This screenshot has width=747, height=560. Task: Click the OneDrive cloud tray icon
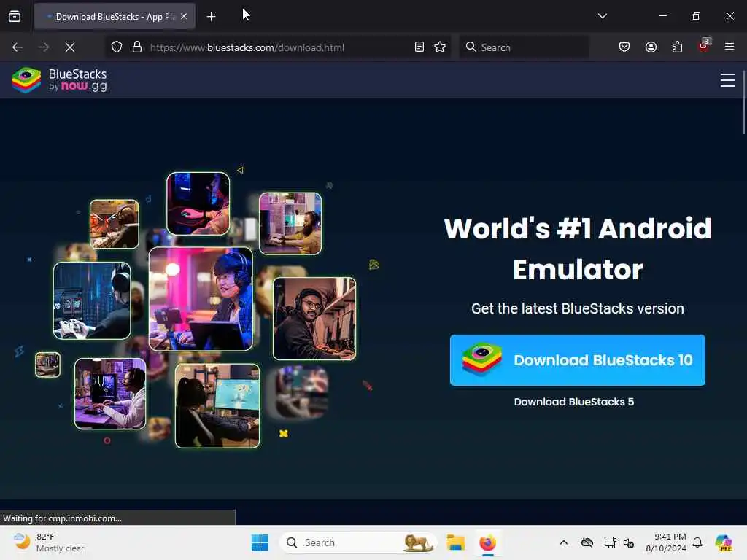click(587, 542)
